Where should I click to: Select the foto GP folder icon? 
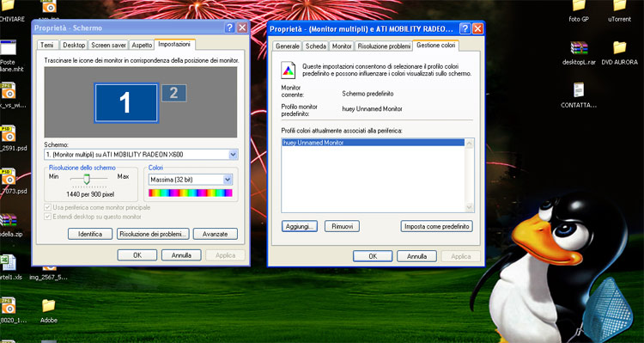tap(579, 5)
